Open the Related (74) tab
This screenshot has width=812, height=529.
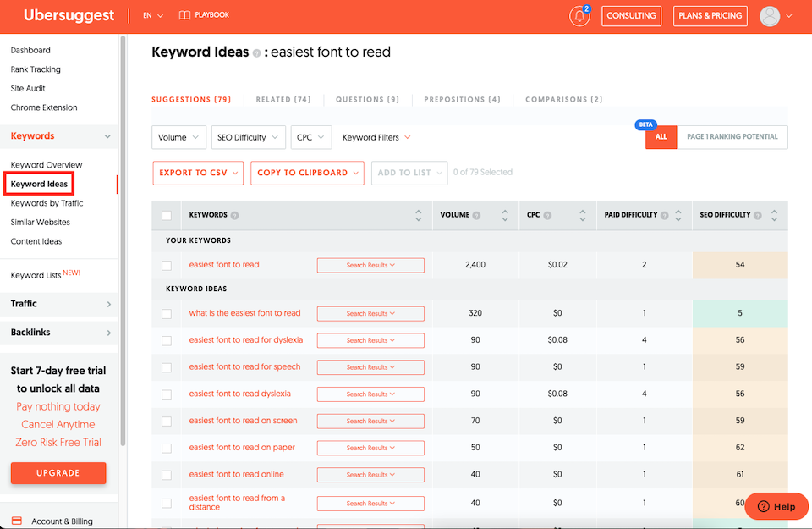coord(283,100)
